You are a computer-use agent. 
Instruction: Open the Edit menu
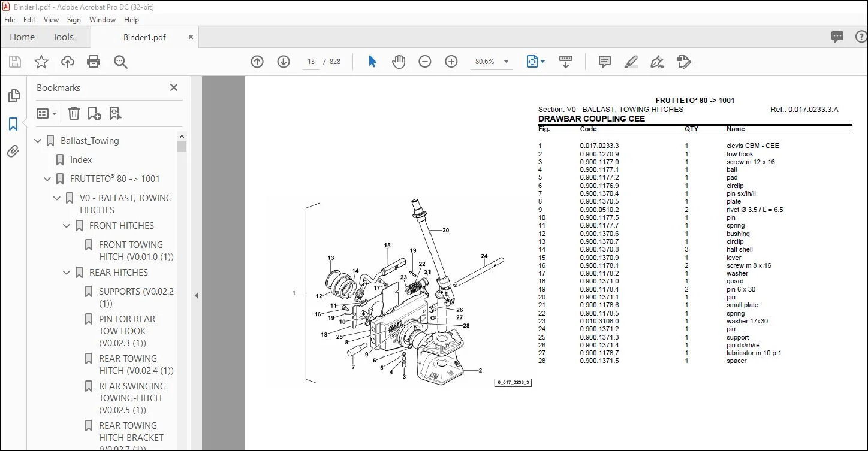click(29, 20)
